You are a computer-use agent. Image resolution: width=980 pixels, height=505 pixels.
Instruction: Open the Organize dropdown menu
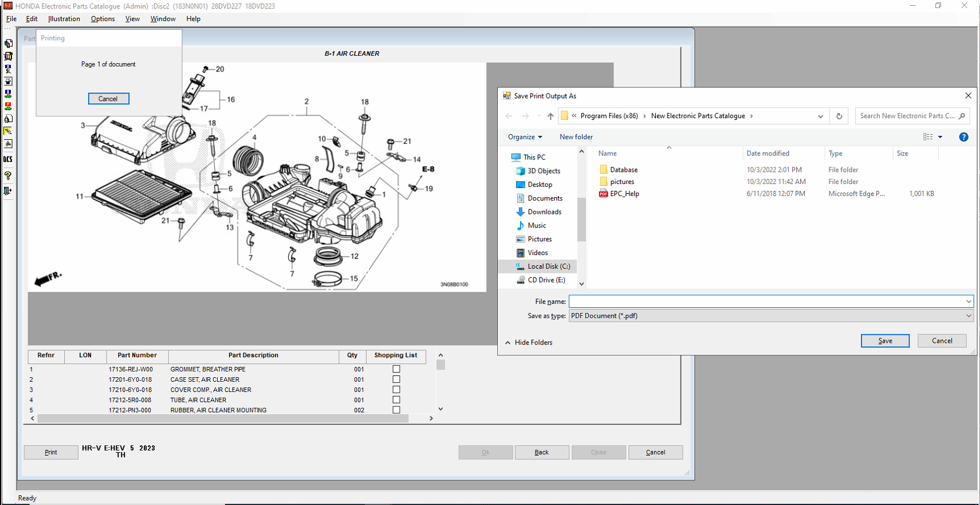pyautogui.click(x=525, y=137)
